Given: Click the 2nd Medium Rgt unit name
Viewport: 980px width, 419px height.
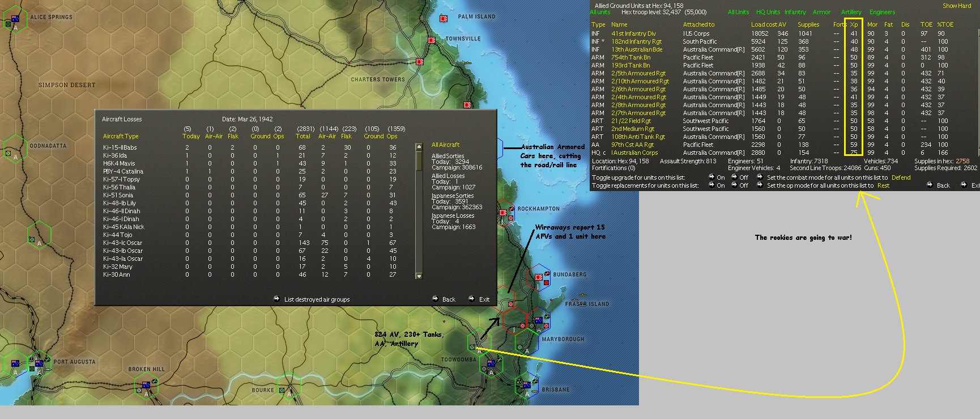Looking at the screenshot, I should [633, 129].
